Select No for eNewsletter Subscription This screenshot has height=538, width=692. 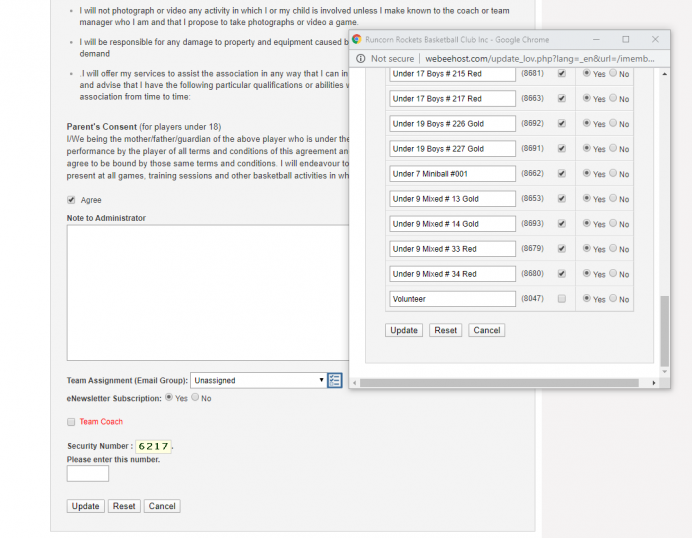click(195, 398)
